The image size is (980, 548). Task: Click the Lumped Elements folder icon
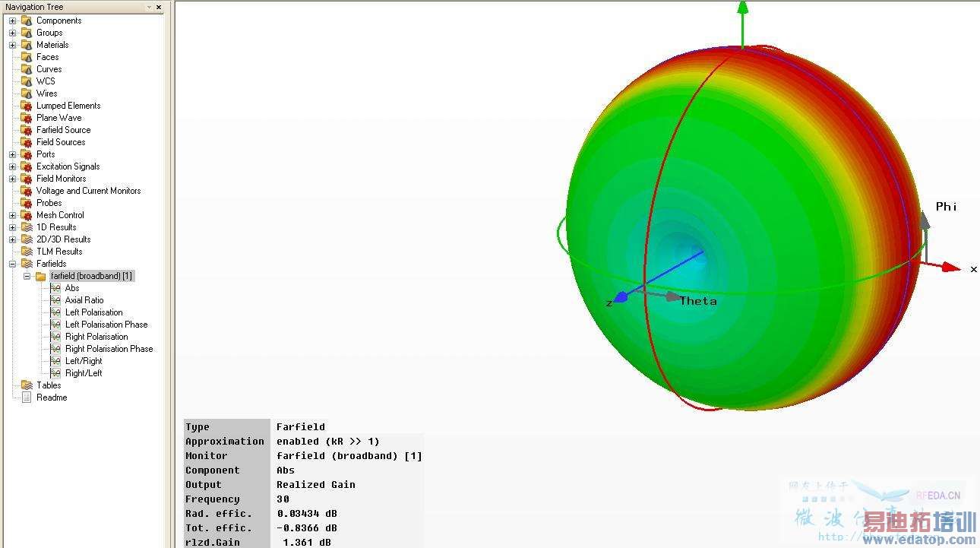tap(27, 106)
